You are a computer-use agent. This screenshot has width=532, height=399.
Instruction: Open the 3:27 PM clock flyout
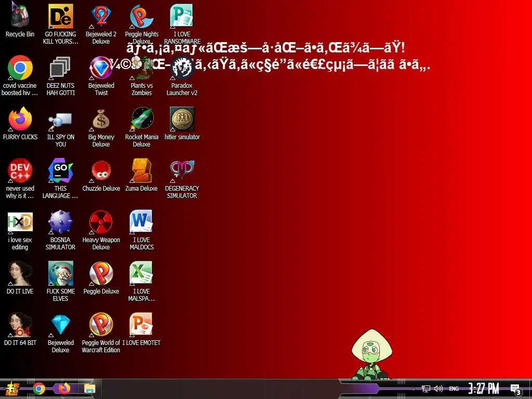484,389
